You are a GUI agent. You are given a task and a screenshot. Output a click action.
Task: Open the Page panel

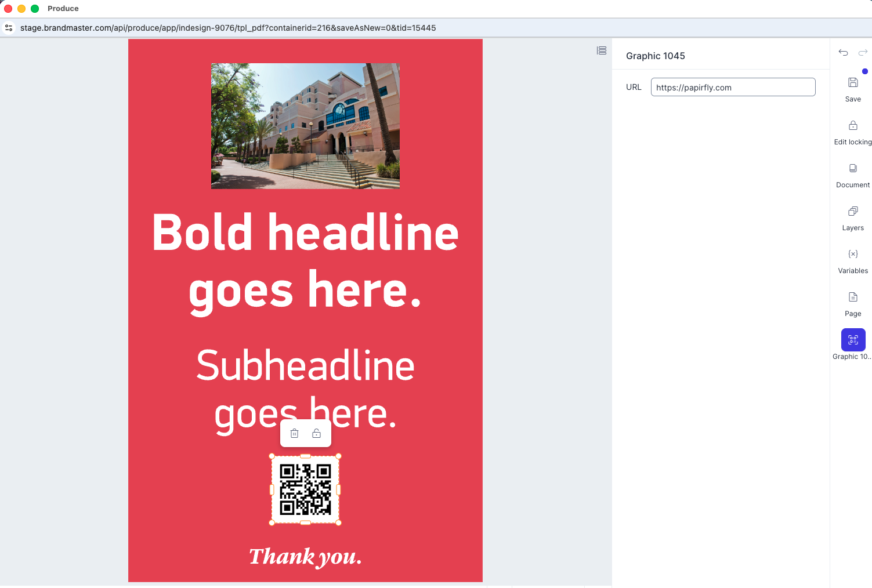853,304
